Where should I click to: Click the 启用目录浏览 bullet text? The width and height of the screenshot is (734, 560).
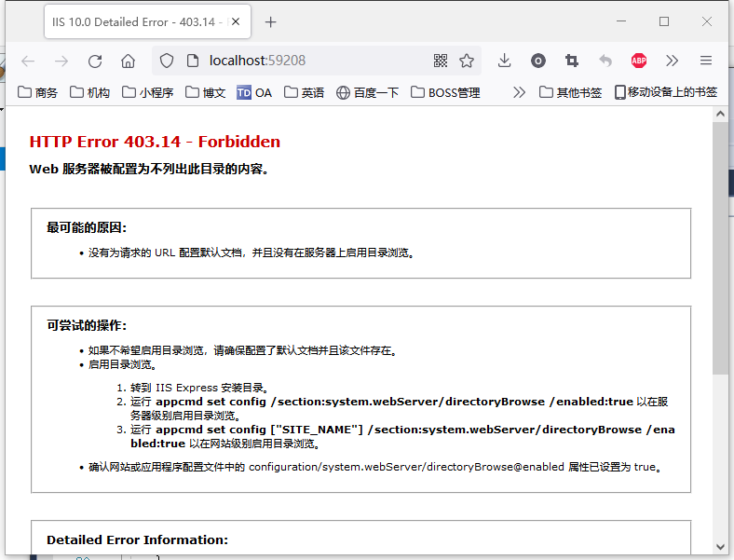pos(122,364)
